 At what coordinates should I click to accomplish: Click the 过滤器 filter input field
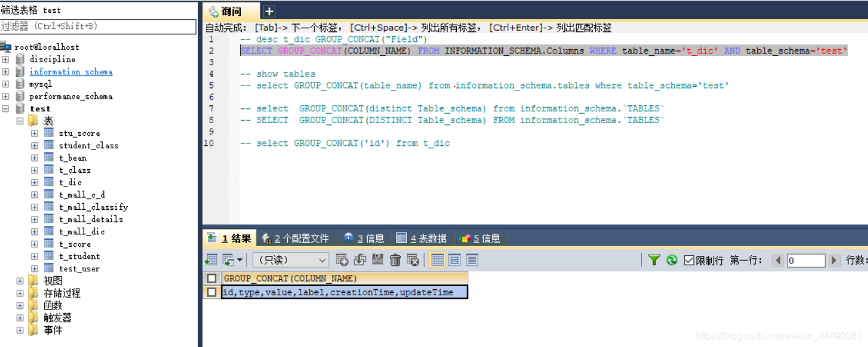(x=98, y=26)
